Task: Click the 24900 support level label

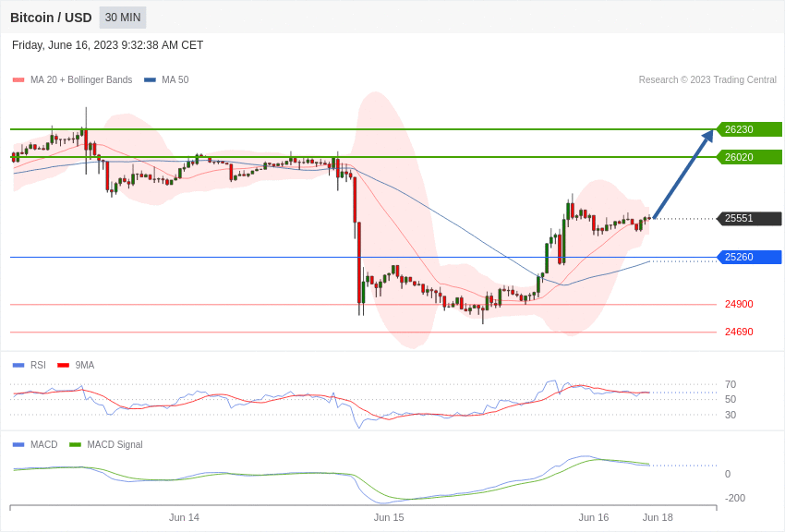Action: click(739, 304)
